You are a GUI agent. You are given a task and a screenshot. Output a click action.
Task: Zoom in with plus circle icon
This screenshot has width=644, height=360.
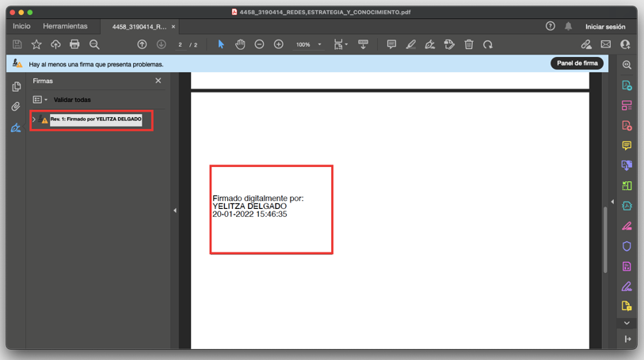[x=279, y=44]
